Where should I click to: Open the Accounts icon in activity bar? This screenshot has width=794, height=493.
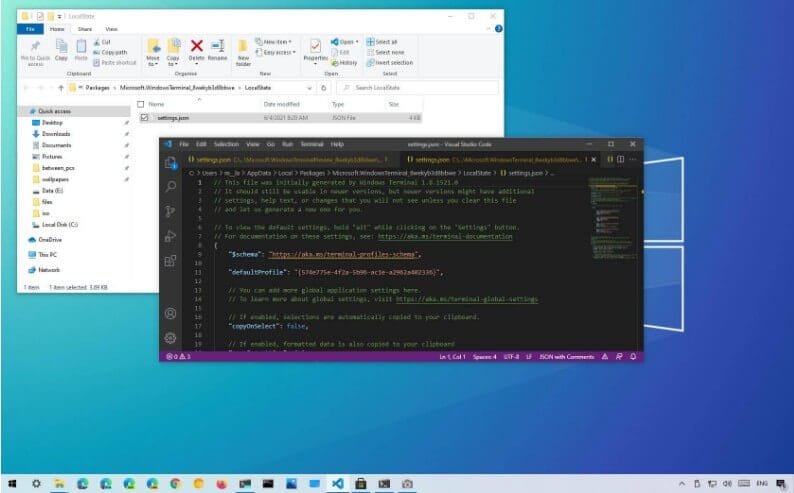171,314
